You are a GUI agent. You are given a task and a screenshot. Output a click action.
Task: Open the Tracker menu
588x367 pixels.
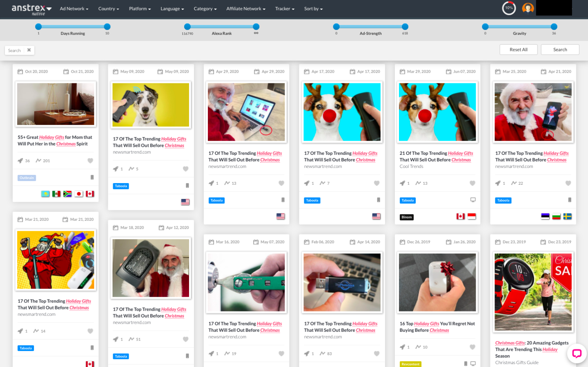point(285,9)
